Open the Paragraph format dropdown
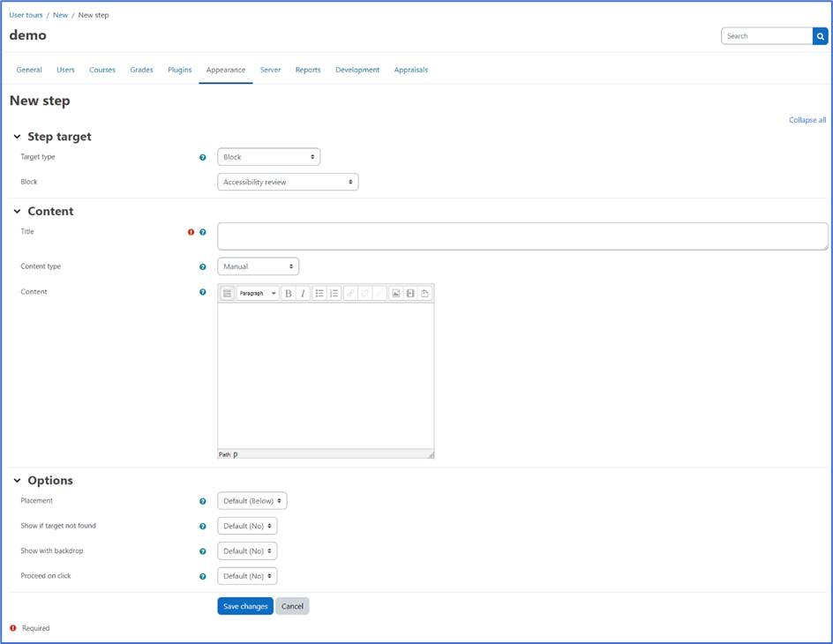 click(258, 293)
